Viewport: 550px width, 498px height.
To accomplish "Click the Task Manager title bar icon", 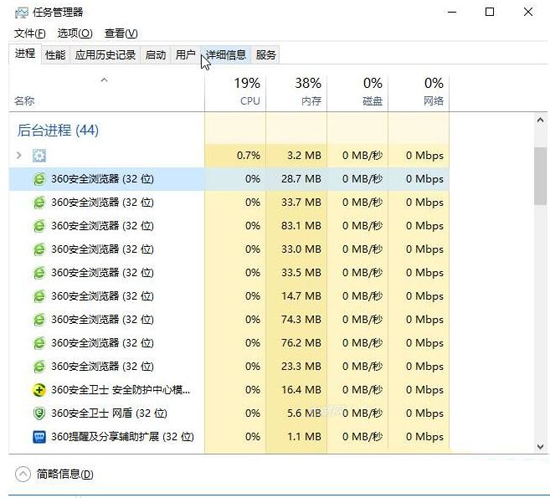I will pos(21,13).
